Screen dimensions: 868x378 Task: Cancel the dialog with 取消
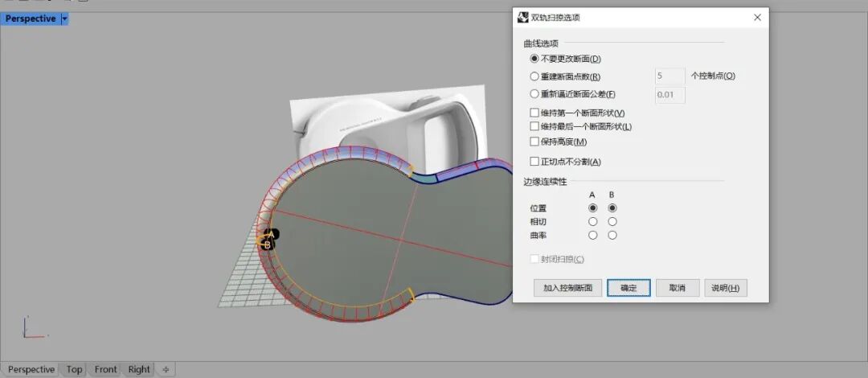[677, 288]
